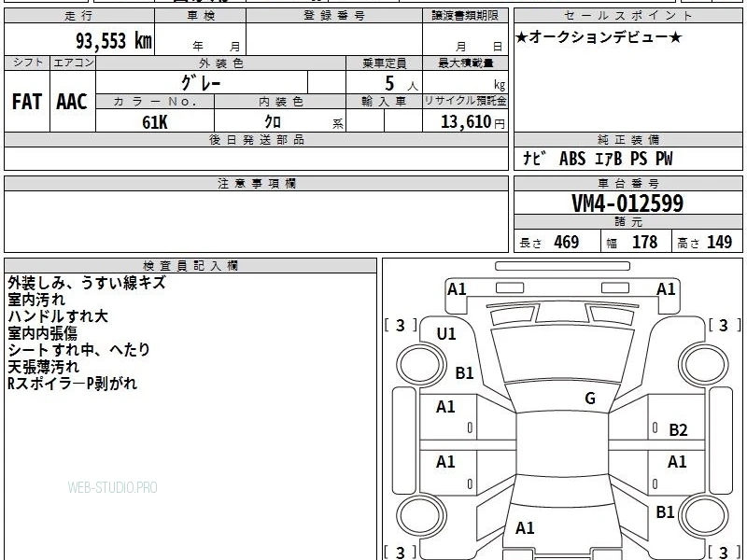
Task: Click the G mark on the car diagram
Action: click(x=590, y=399)
